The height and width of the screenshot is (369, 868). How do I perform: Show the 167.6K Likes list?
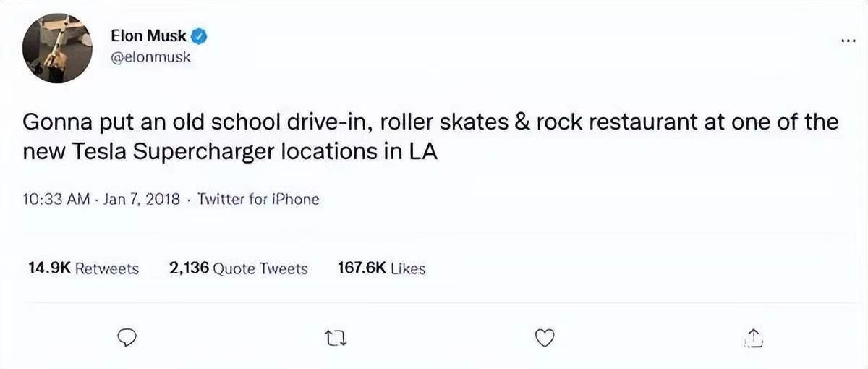point(381,268)
